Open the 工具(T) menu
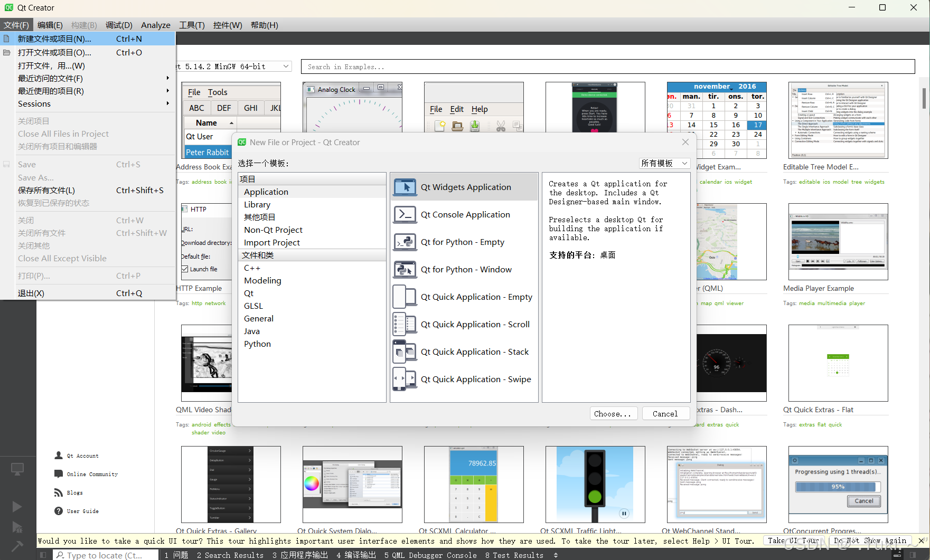Image resolution: width=930 pixels, height=560 pixels. coord(192,25)
